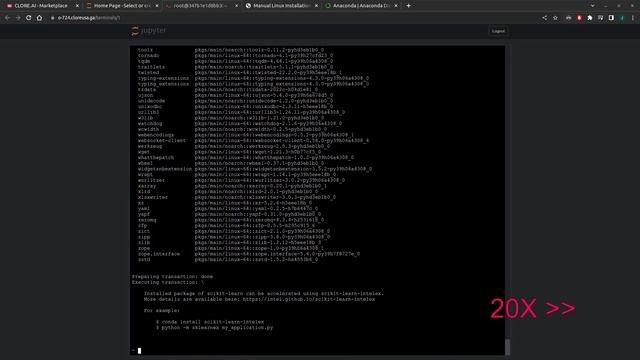
Task: Click the 'typing-extensions' package row
Action: [x=253, y=78]
